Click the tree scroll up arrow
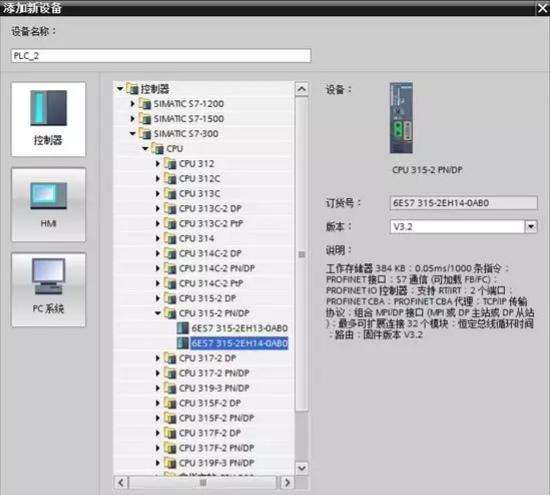 (x=302, y=89)
